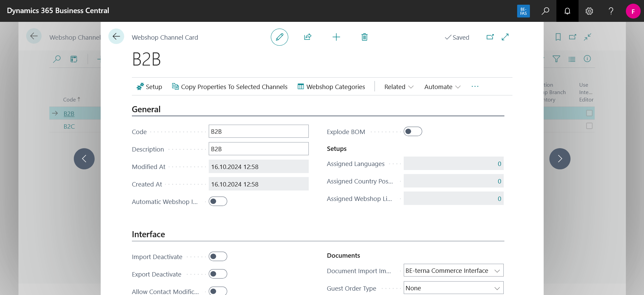Open the Assigned Languages count

453,164
